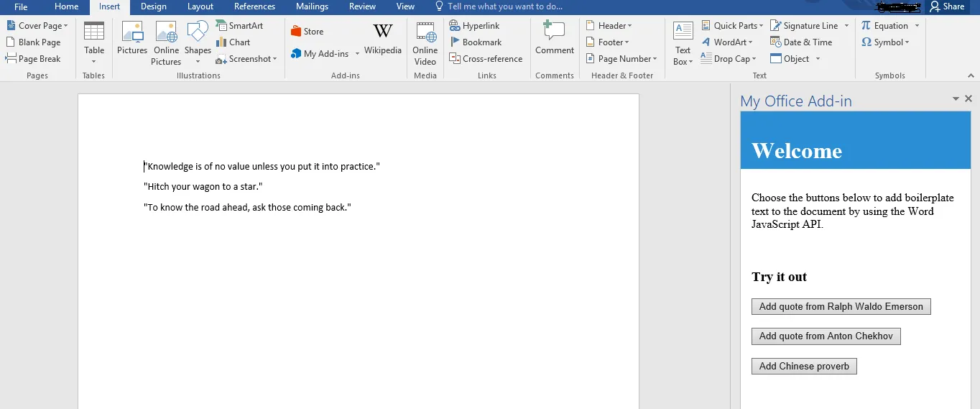Expand My Add-ins dropdown arrow
This screenshot has width=980, height=409.
(357, 54)
